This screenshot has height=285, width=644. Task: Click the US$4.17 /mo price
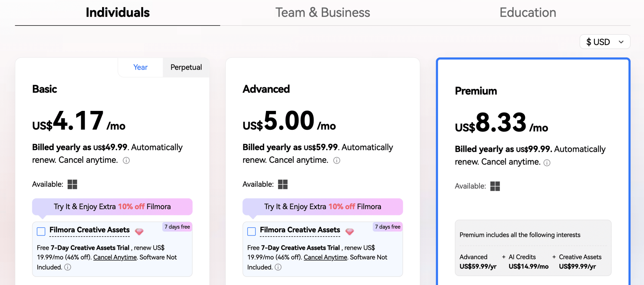79,121
